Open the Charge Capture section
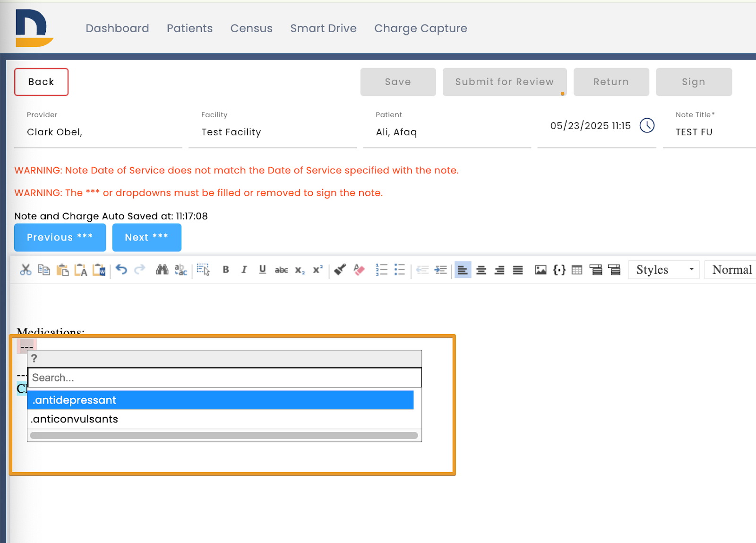 click(x=420, y=28)
